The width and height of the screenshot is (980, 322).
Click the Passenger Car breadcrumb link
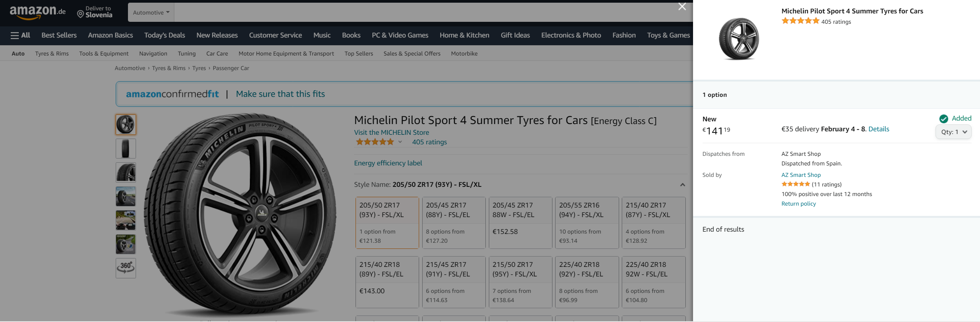[x=231, y=68]
